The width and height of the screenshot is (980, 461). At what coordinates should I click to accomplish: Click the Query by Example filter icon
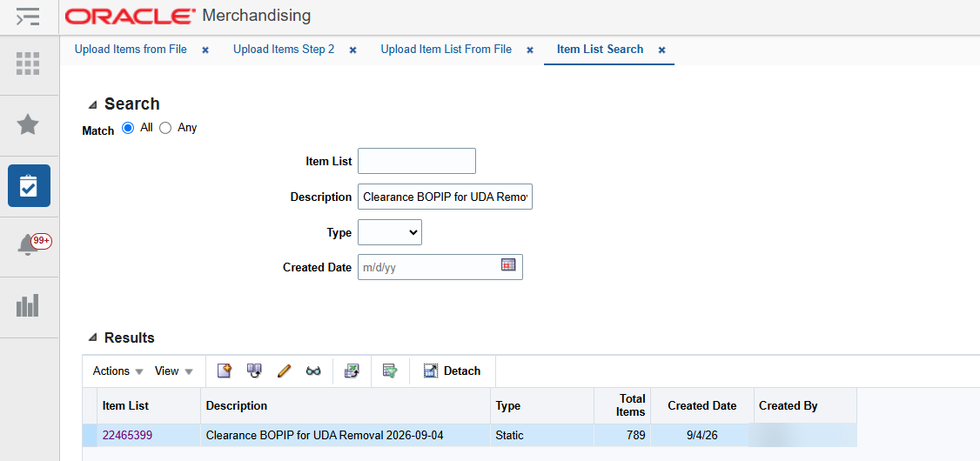click(x=390, y=371)
